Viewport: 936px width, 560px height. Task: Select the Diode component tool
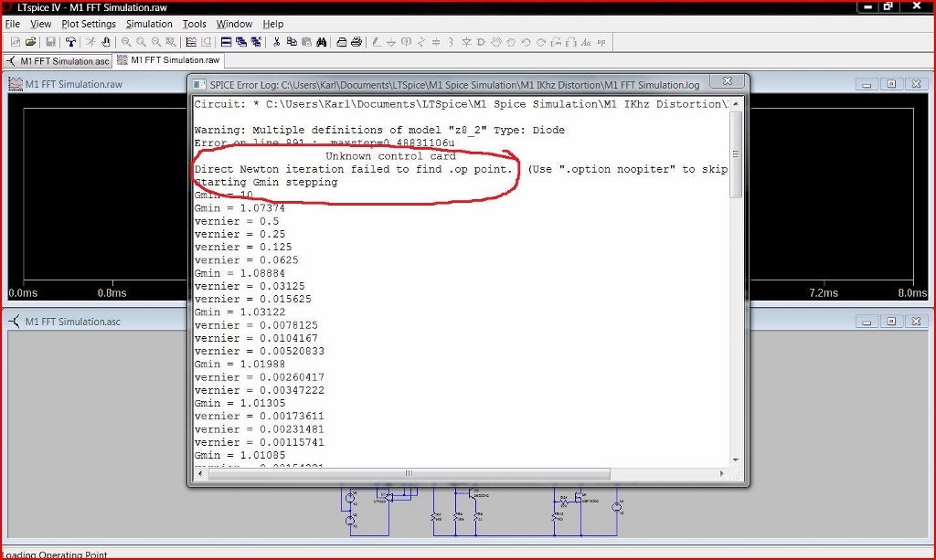point(466,42)
